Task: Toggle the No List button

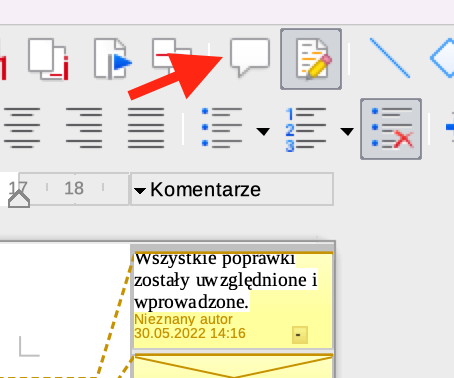Action: (x=391, y=129)
